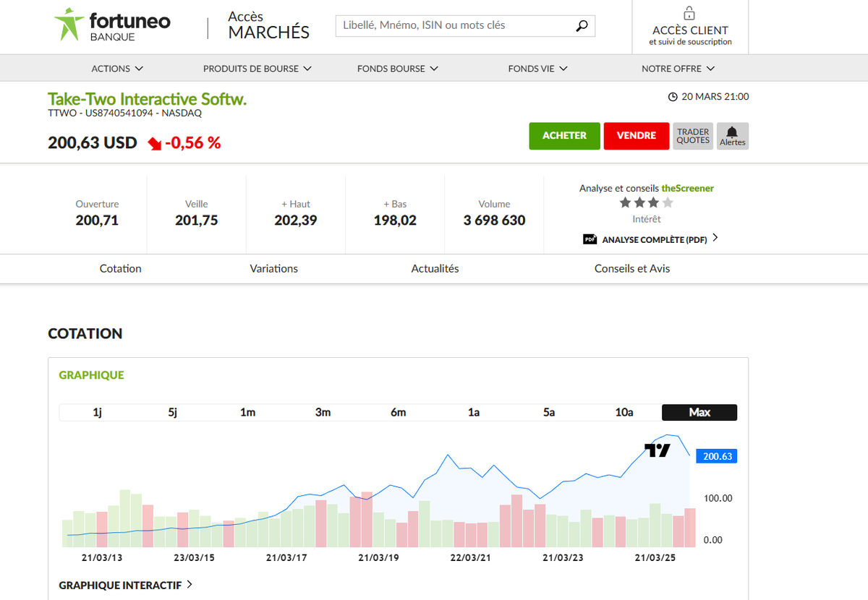Click the Take-Two Interactive Softw. title
Screen dimensions: 868x600
(147, 99)
